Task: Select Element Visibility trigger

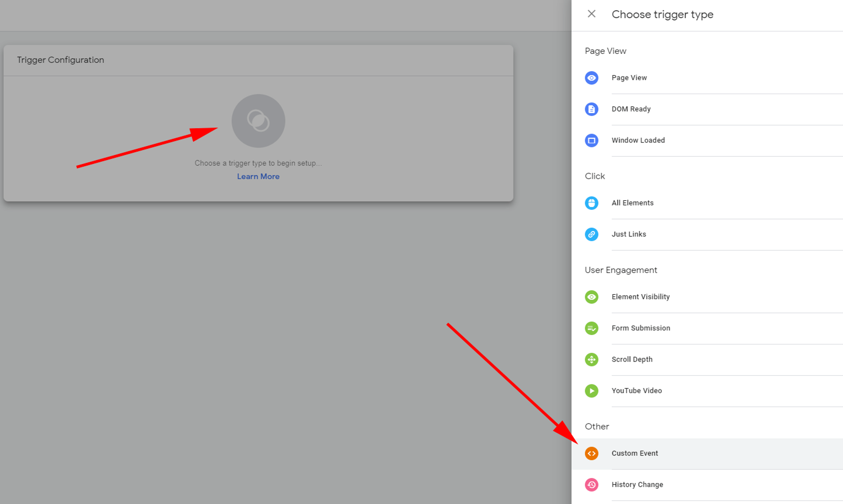Action: 707,297
